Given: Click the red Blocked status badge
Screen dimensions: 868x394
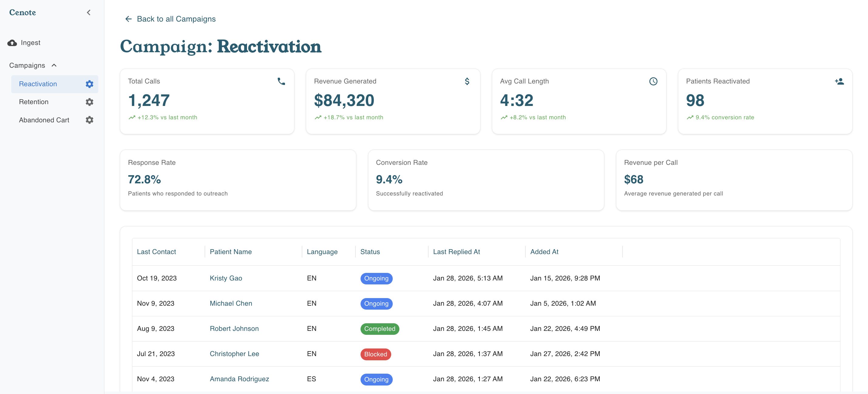Looking at the screenshot, I should coord(375,354).
